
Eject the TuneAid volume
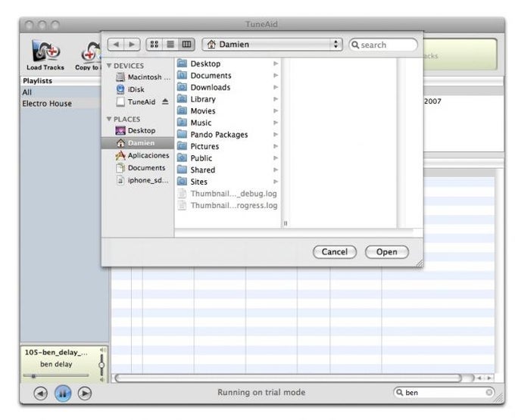[x=165, y=101]
